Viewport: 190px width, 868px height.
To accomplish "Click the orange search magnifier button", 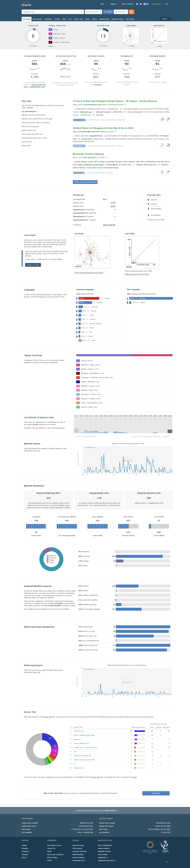I will 132,12.
